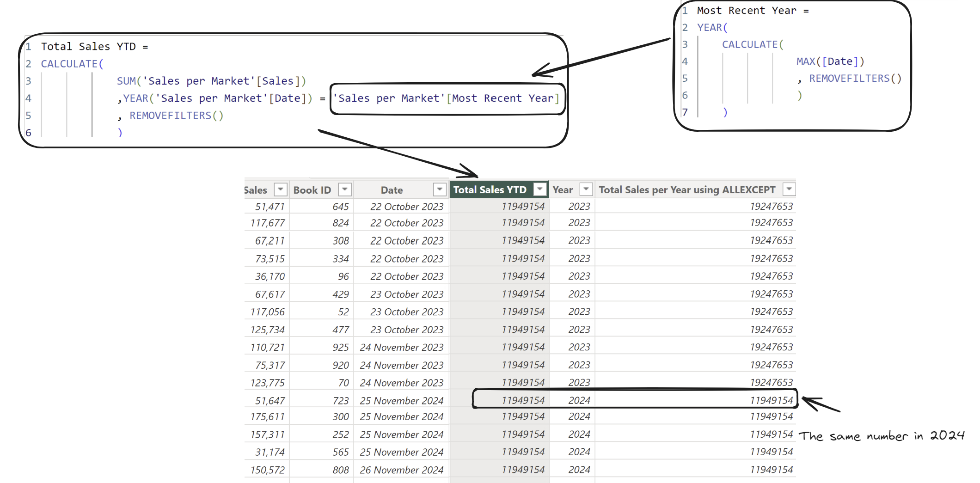The image size is (980, 483).
Task: Click the Date column header
Action: [x=392, y=190]
